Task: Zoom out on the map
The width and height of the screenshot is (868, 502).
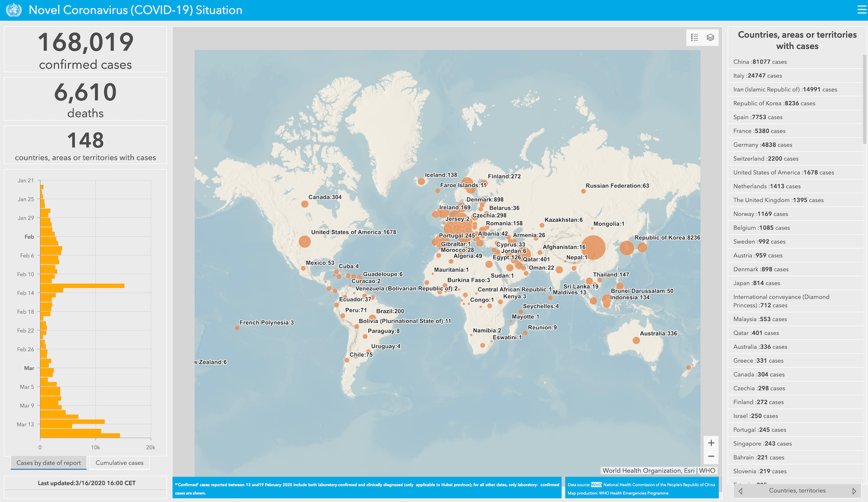Action: coord(711,456)
